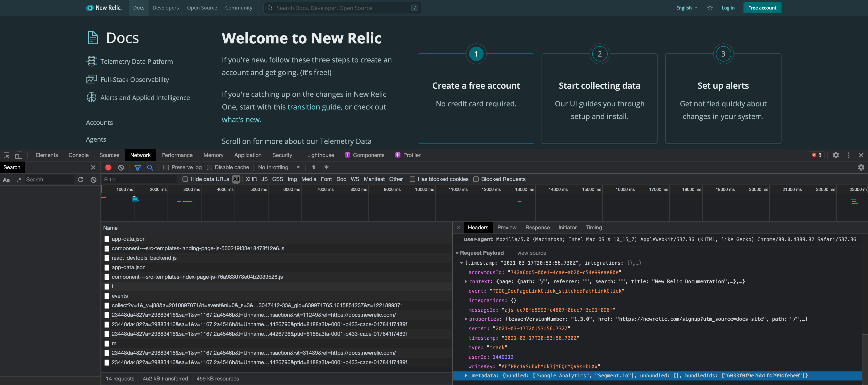Tick the Hide data URLs checkbox
The width and height of the screenshot is (868, 385).
(185, 179)
